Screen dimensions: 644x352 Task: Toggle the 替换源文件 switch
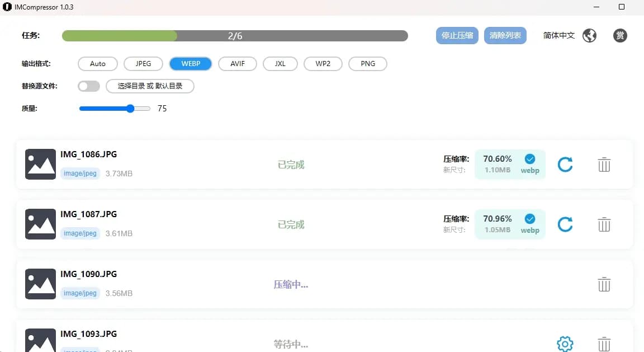[x=89, y=86]
